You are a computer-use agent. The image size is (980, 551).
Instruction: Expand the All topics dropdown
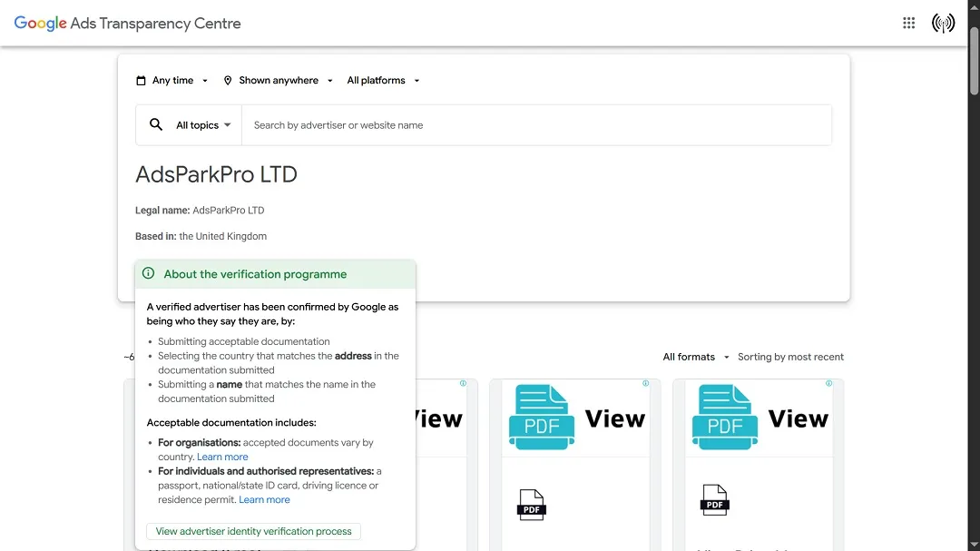pos(203,125)
